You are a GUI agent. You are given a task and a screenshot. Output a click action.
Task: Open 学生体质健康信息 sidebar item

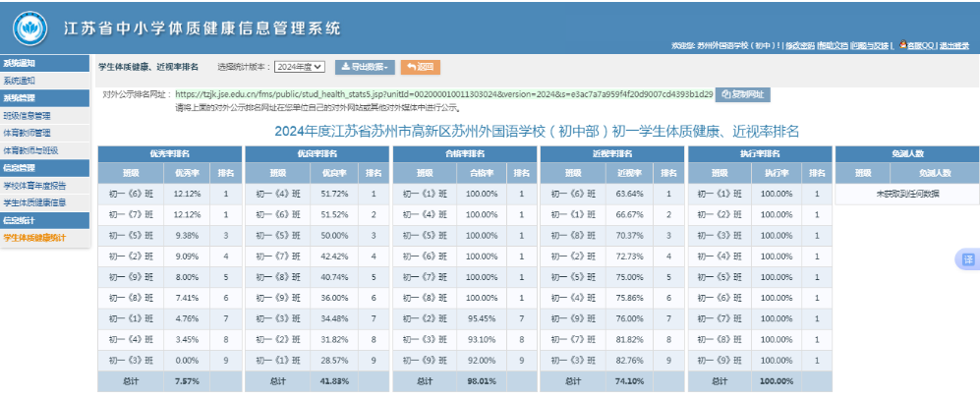click(34, 202)
